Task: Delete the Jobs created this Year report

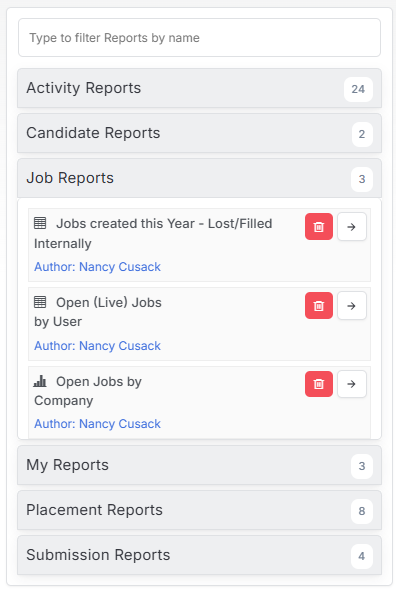Action: (319, 227)
